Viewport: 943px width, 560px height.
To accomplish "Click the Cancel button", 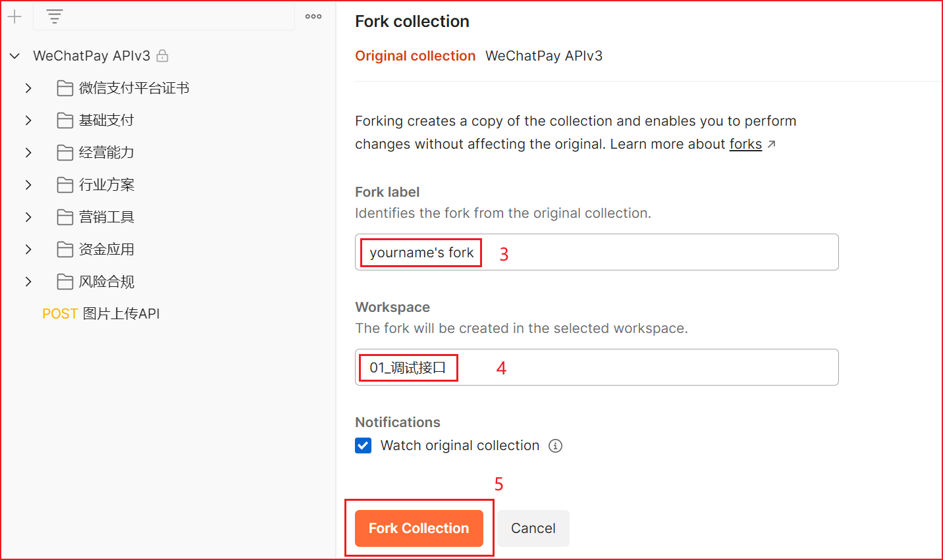I will 533,528.
